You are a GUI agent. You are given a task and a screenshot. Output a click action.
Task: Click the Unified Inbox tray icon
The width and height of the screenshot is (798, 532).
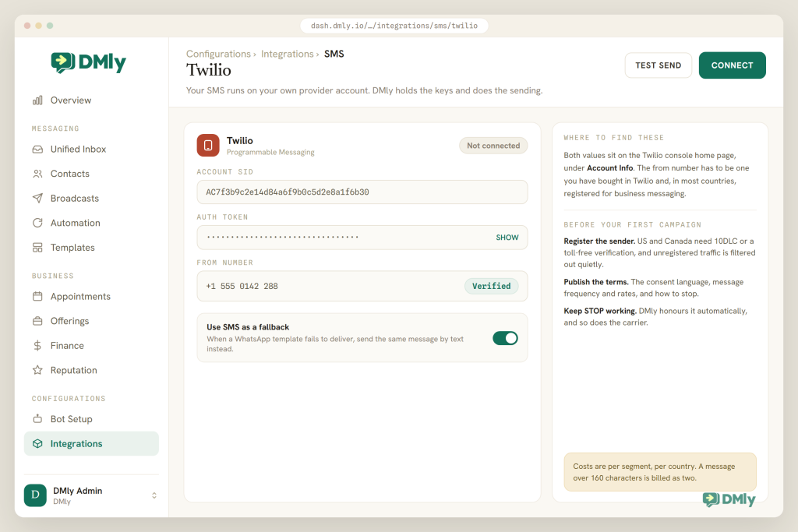click(x=37, y=149)
